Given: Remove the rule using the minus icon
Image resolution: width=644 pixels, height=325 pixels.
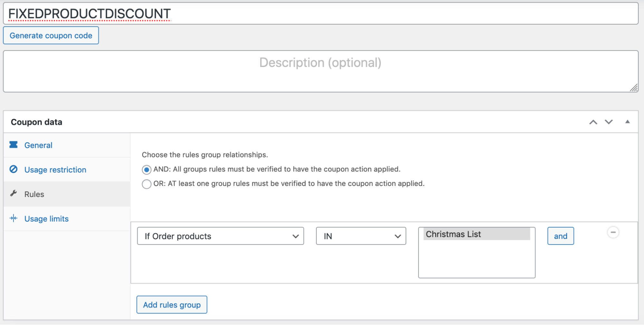Looking at the screenshot, I should (613, 232).
